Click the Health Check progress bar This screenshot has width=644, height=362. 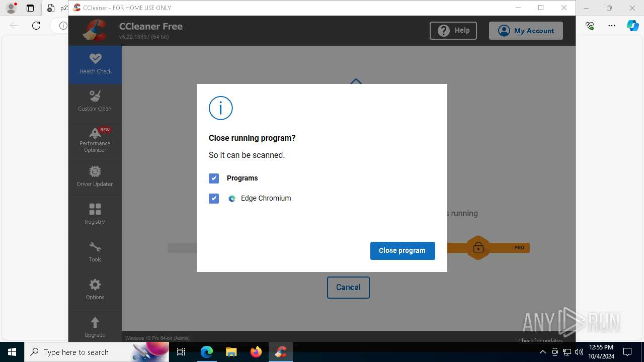pyautogui.click(x=348, y=248)
